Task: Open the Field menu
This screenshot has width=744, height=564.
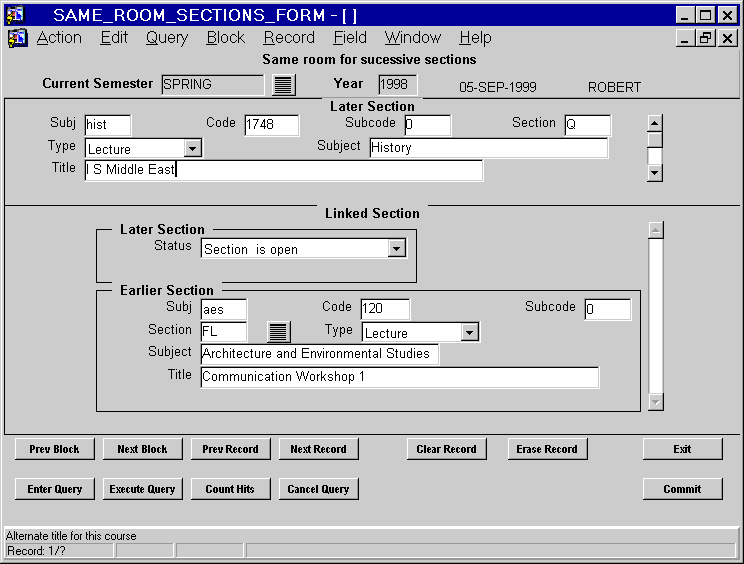Action: (350, 37)
